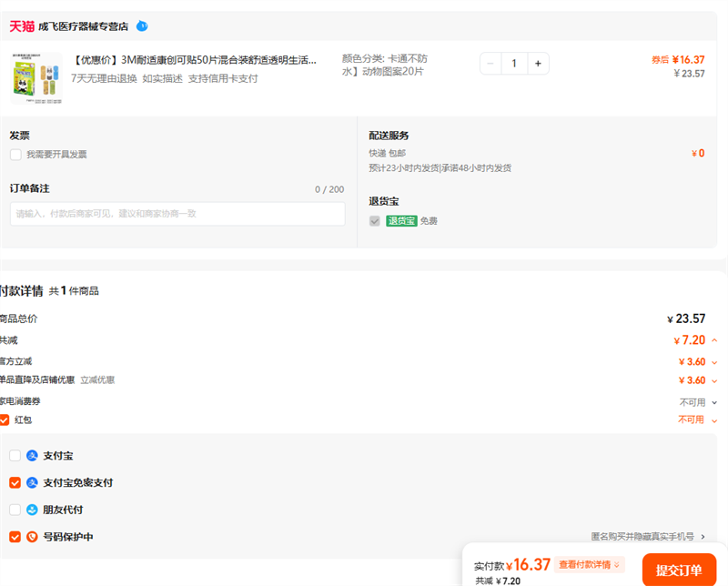This screenshot has height=586, width=728.
Task: Click the 朋友代付 friend-pay icon
Action: pos(32,510)
